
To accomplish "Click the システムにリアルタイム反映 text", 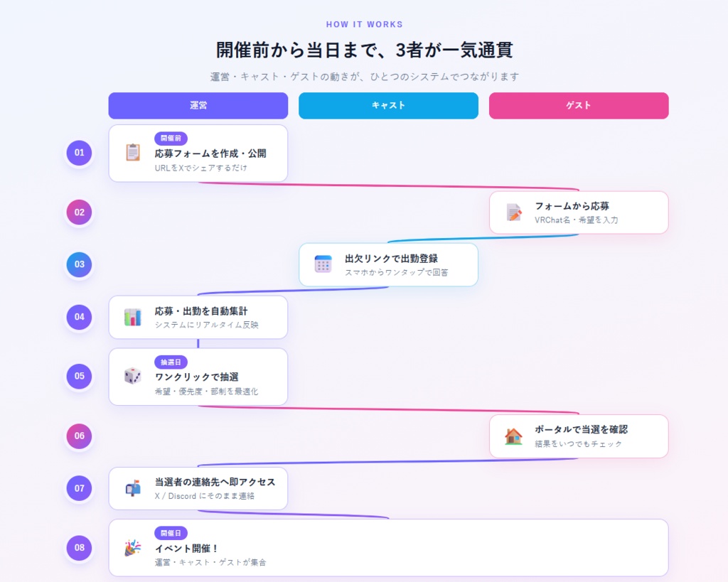I will [x=207, y=325].
